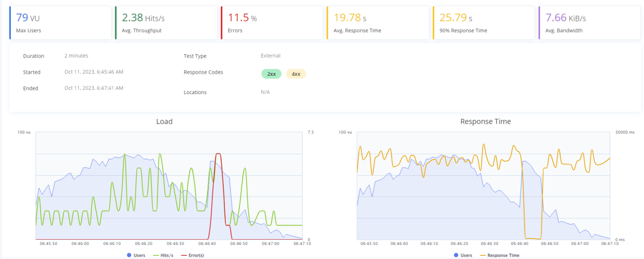Viewport: 644px width, 259px height.
Task: Click the Ended time 'Oct 11, 2023, 6:47:41 AM'
Action: [94, 88]
